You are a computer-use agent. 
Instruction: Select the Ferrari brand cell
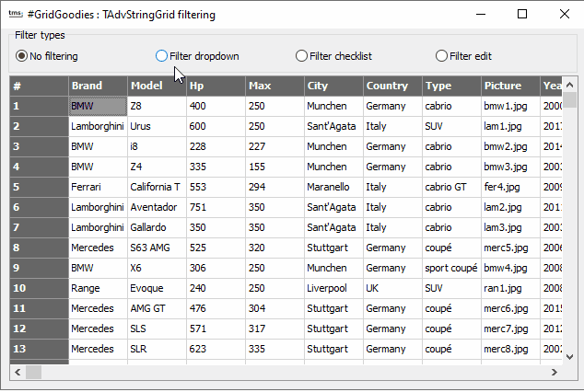point(98,187)
